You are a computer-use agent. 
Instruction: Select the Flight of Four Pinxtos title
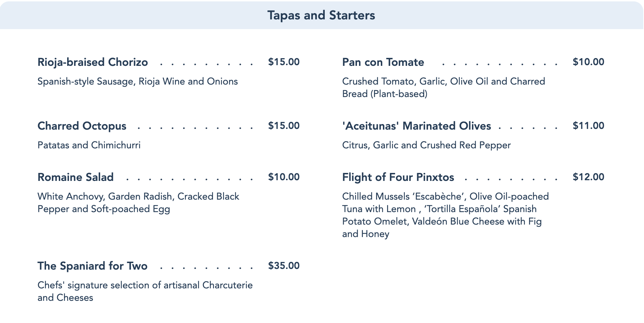tap(398, 177)
